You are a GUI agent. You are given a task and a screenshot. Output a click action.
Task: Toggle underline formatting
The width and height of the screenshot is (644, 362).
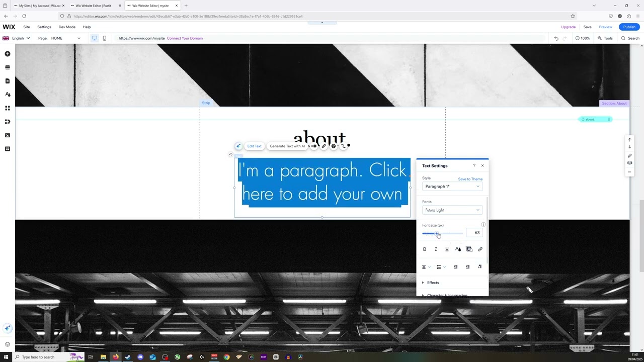[447, 249]
